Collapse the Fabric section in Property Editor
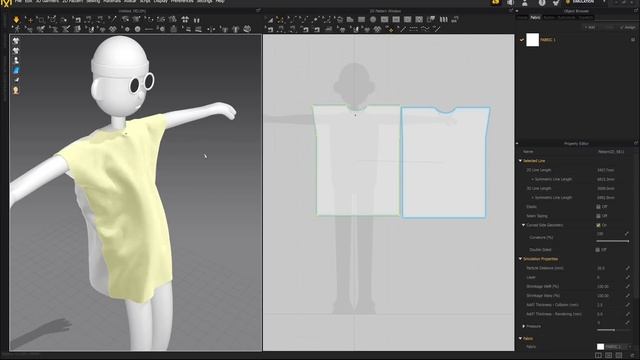Screen dimensions: 640x360 pos(520,338)
